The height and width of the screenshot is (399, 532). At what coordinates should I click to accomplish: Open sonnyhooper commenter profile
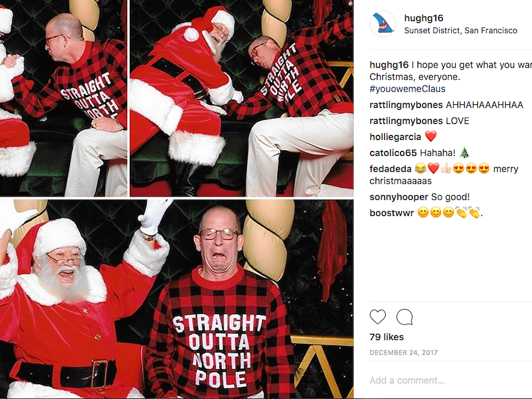pos(399,197)
